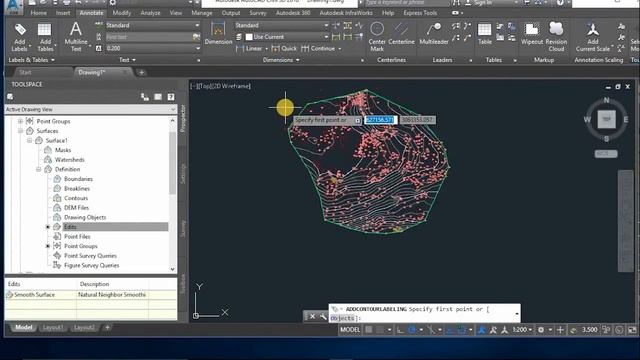Click workspace switching gear icon
This screenshot has height=360, width=640.
click(541, 330)
